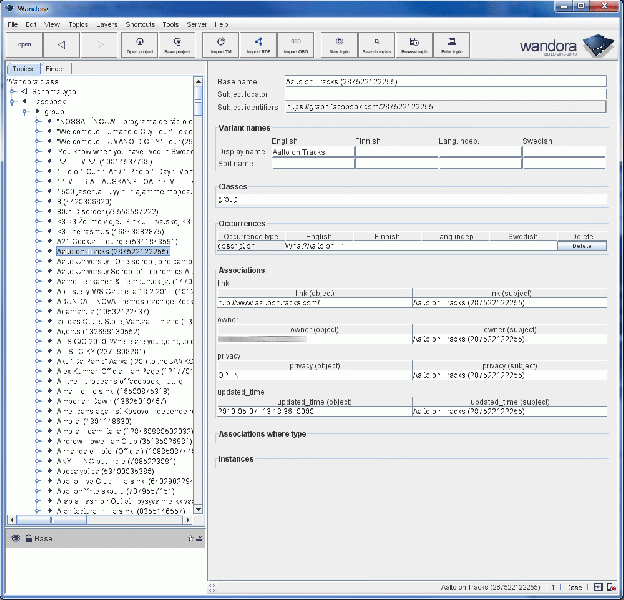Click the Wandora logo in toolbar
This screenshot has width=624, height=600.
coord(563,46)
